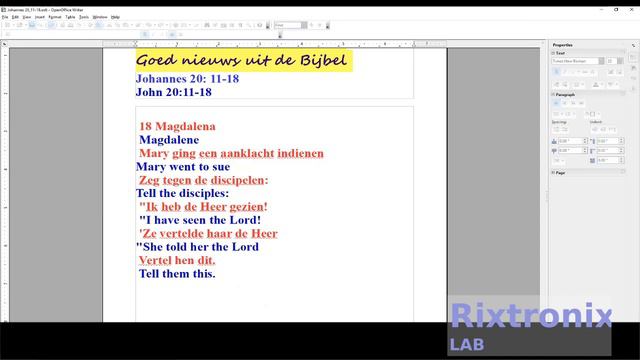Collapse the Paragraph section in the sidebar
Viewport: 640px width, 360px height.
553,95
